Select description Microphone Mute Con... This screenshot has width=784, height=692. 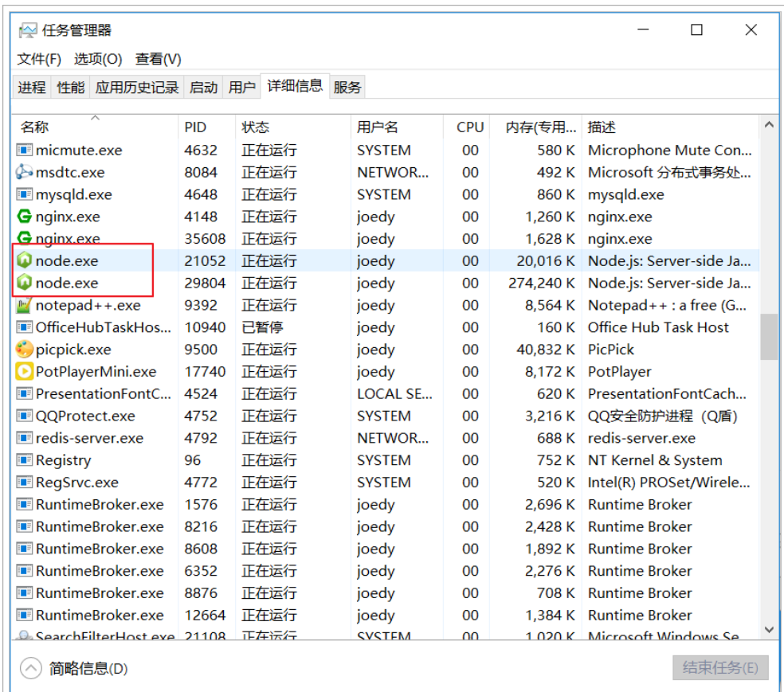click(x=670, y=150)
